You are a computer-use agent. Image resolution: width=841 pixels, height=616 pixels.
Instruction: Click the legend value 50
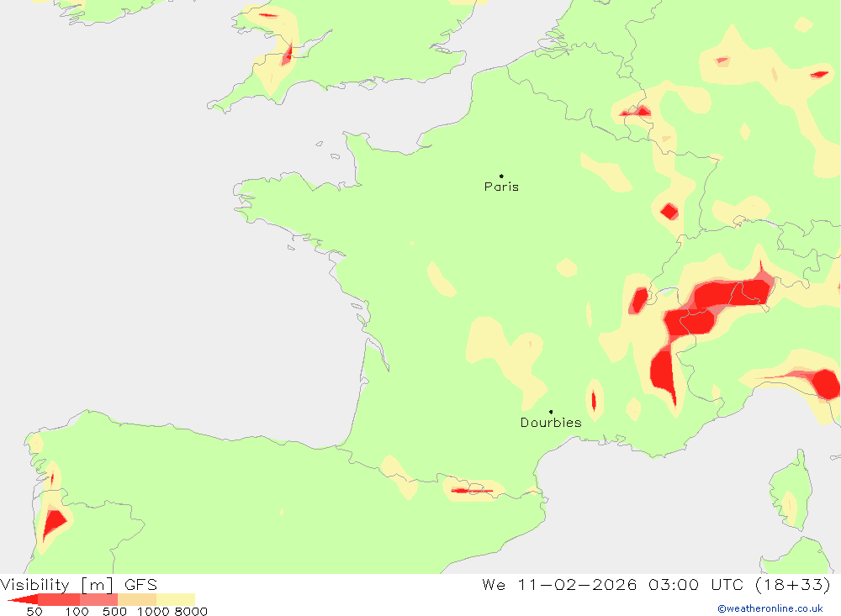point(34,612)
